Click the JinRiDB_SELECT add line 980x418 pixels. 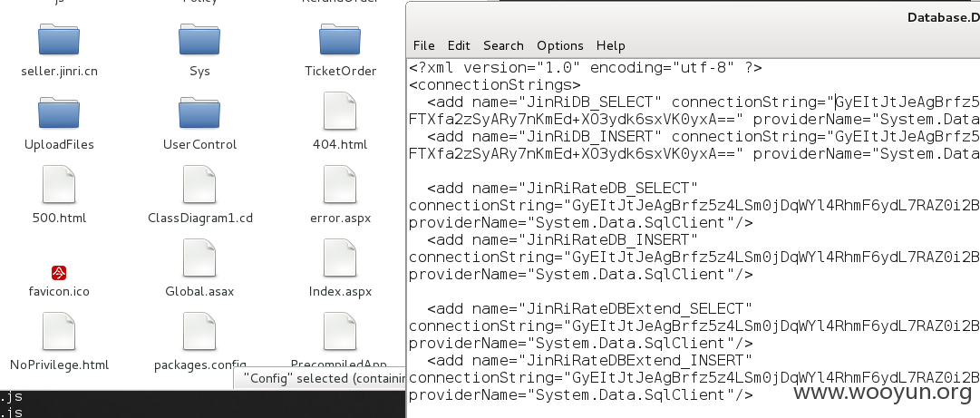tap(703, 102)
